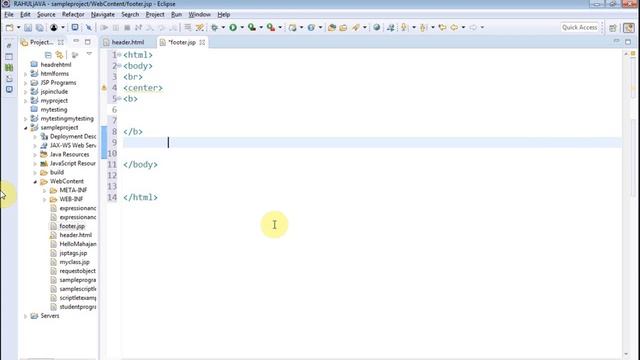Click the Next Annotation toolbar icon
The image size is (640, 360).
tap(404, 27)
